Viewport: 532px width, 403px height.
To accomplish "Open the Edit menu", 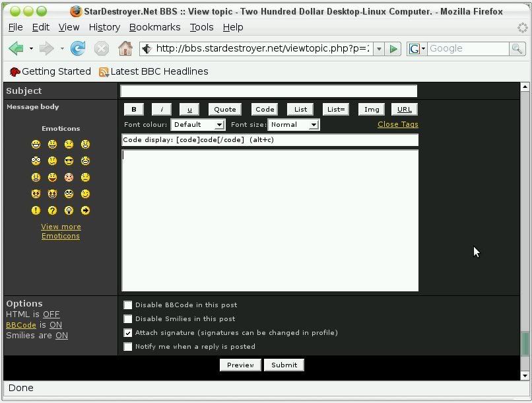I will tap(41, 27).
